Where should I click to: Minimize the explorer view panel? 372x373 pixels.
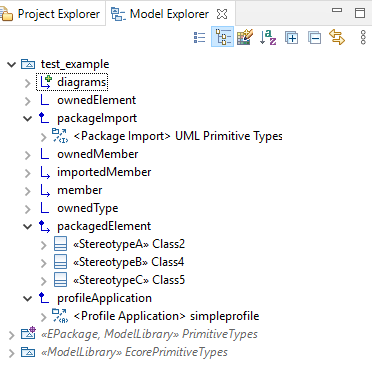(x=337, y=10)
